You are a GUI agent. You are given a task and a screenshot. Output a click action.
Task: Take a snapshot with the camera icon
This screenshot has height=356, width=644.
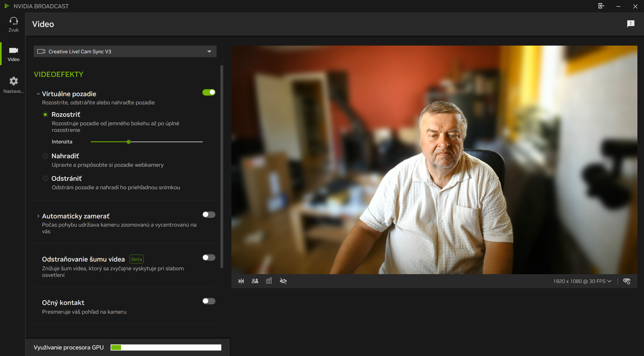pyautogui.click(x=269, y=281)
